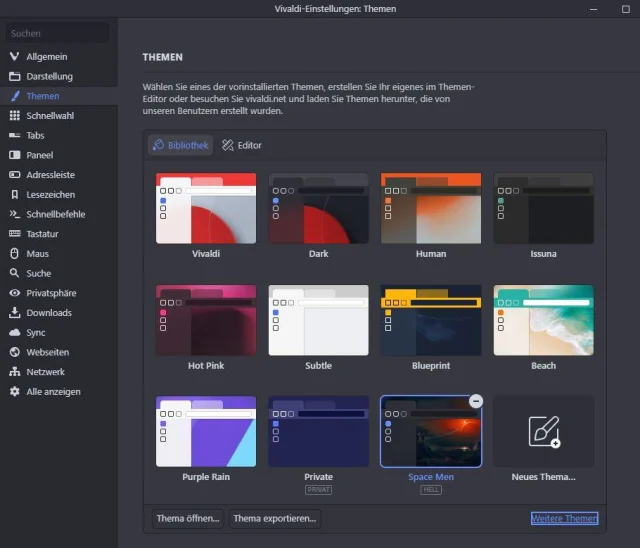Screen dimensions: 640x548
Task: Apply the Purple Rain theme
Action: 206,432
